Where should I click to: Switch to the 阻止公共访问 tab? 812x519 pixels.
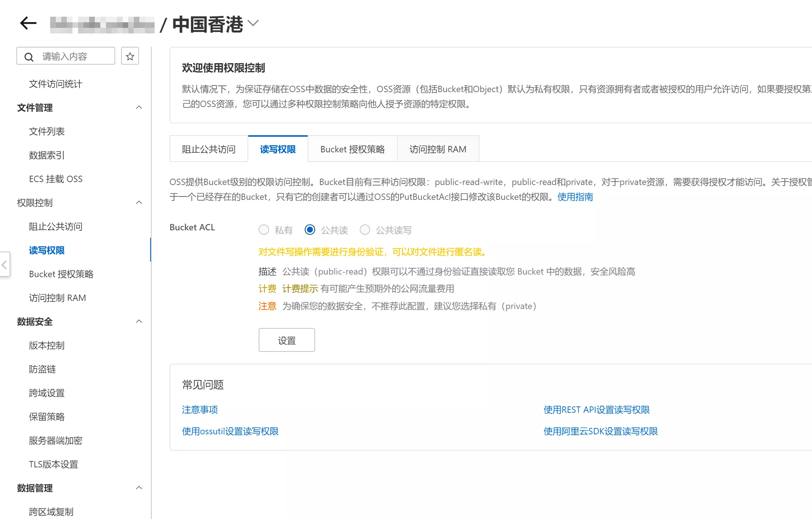coord(208,149)
